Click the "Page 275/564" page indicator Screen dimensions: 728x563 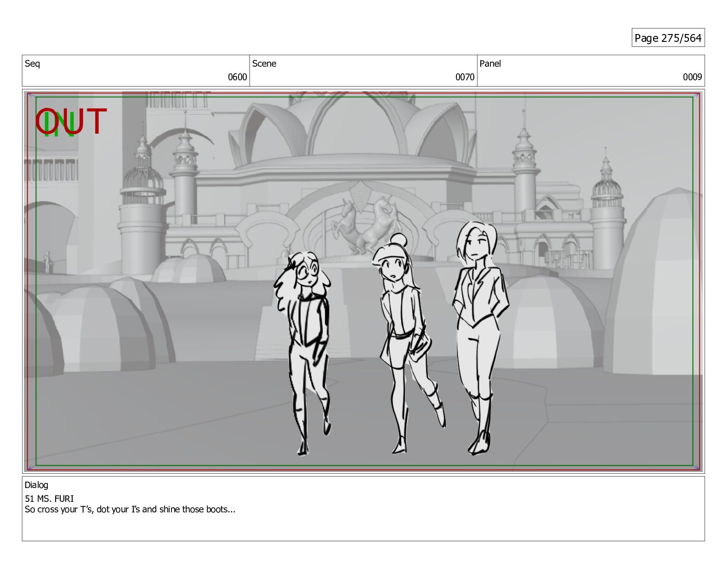668,38
